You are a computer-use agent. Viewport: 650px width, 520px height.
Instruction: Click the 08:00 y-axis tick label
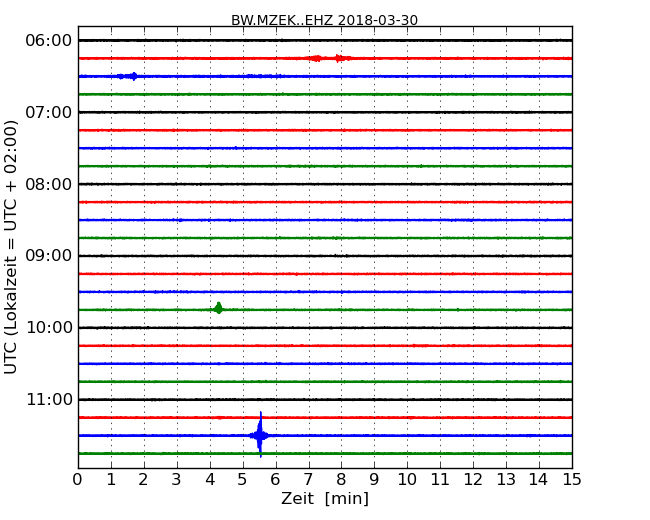coord(48,184)
